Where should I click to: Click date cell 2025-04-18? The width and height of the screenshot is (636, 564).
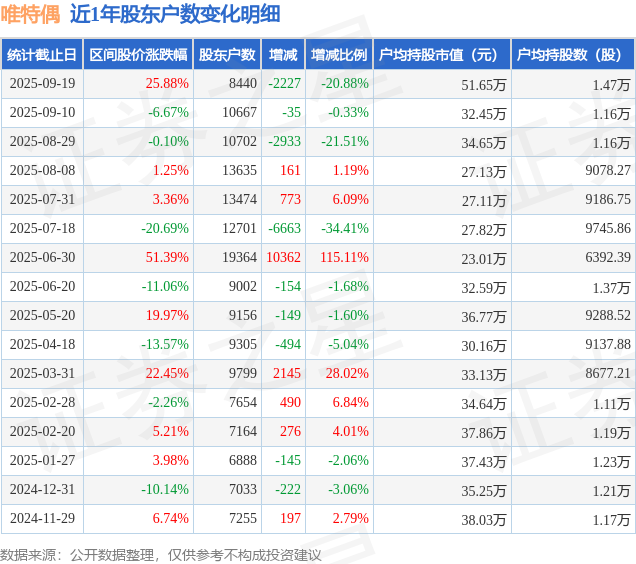pyautogui.click(x=43, y=344)
